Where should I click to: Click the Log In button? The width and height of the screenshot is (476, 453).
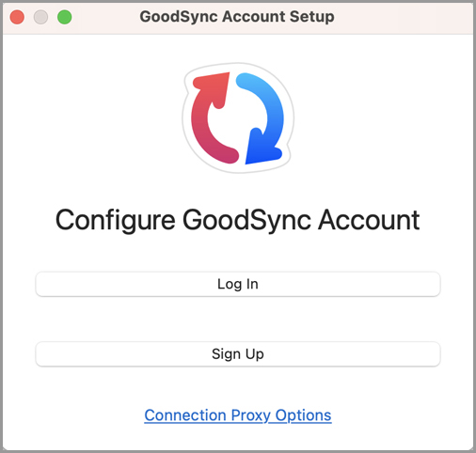(238, 284)
